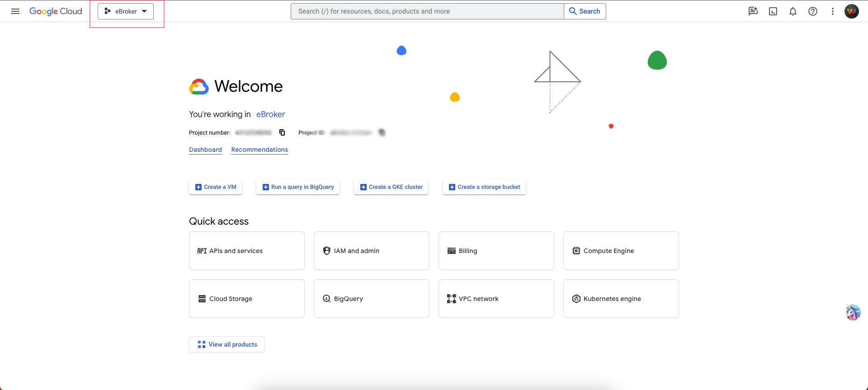Open the Kubernetes engine card
This screenshot has height=390, width=868.
pyautogui.click(x=621, y=299)
